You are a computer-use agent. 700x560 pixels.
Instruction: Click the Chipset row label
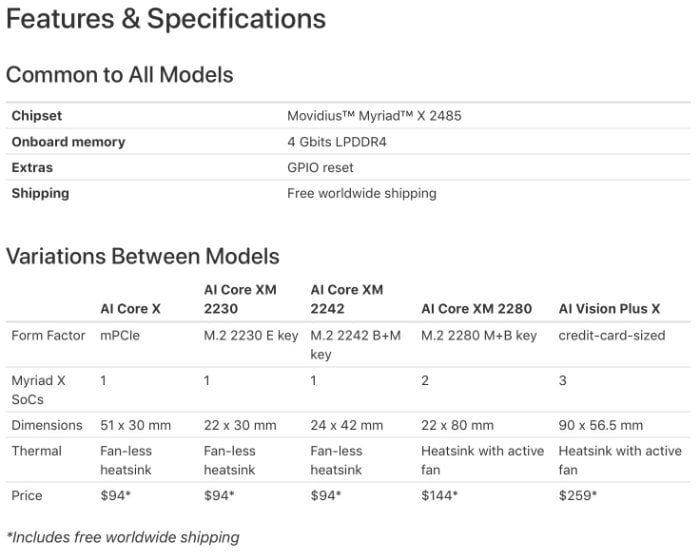coord(37,116)
